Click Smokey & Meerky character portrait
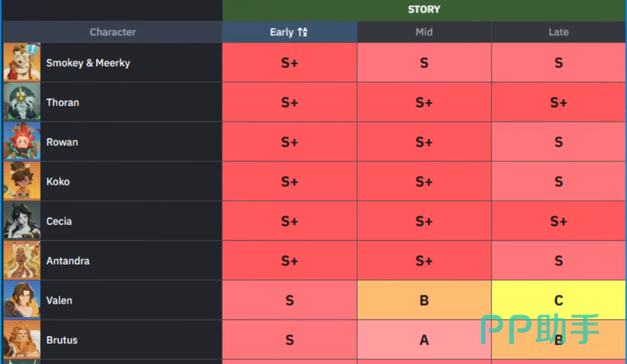Image resolution: width=627 pixels, height=364 pixels. [x=22, y=63]
